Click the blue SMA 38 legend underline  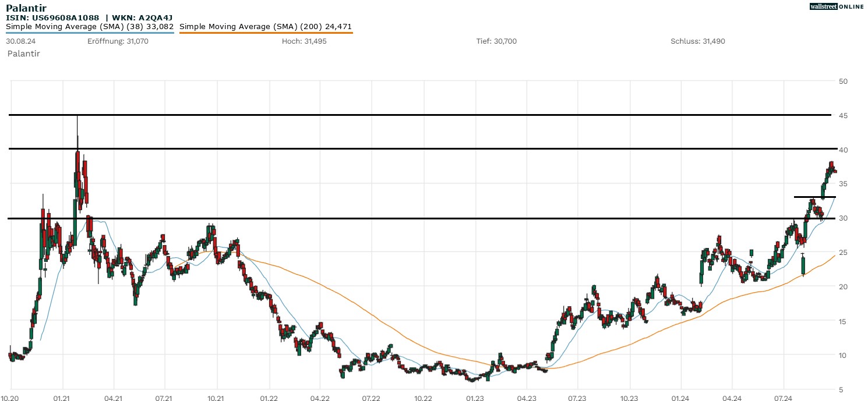coord(90,33)
